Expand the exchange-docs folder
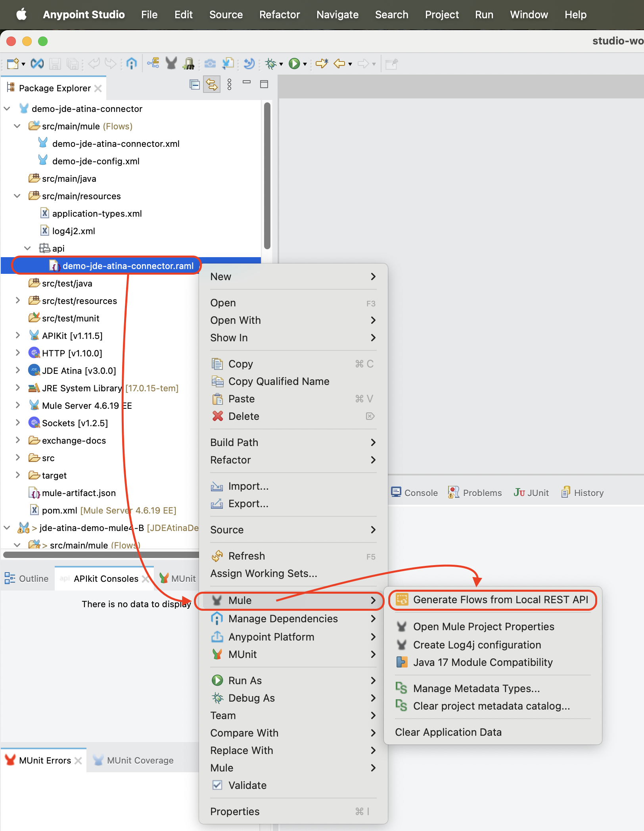This screenshot has width=644, height=831. coord(17,441)
